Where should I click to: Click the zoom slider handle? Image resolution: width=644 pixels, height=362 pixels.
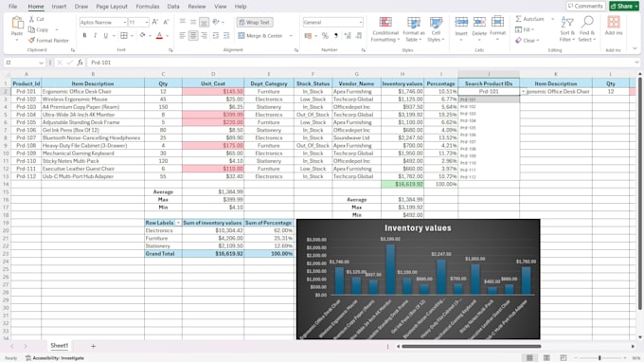tap(599, 358)
